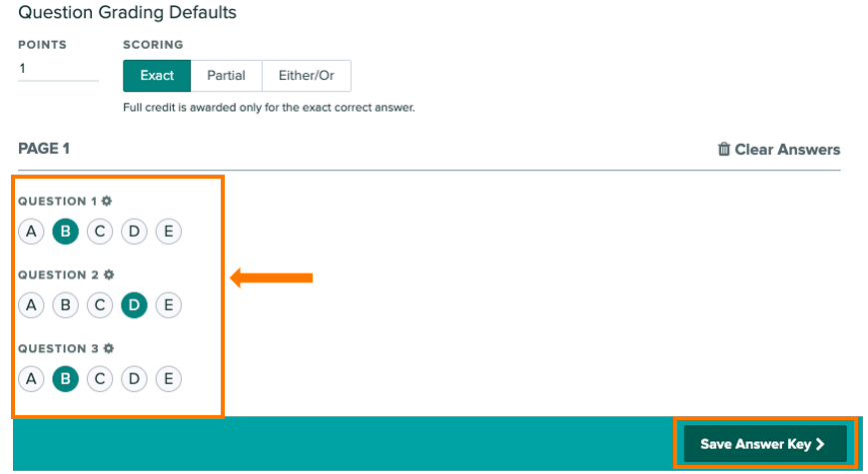Select answer A for Question 1
Image resolution: width=868 pixels, height=474 pixels.
tap(31, 232)
